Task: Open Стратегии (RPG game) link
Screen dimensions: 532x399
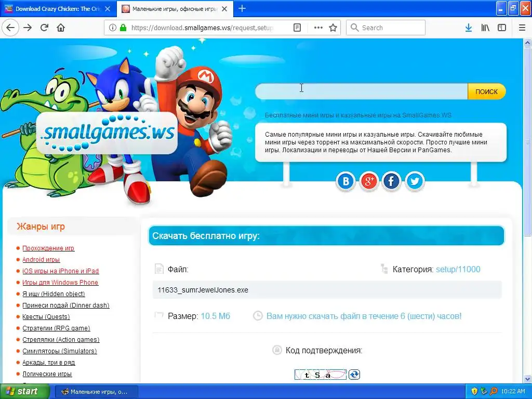Action: pyautogui.click(x=56, y=328)
